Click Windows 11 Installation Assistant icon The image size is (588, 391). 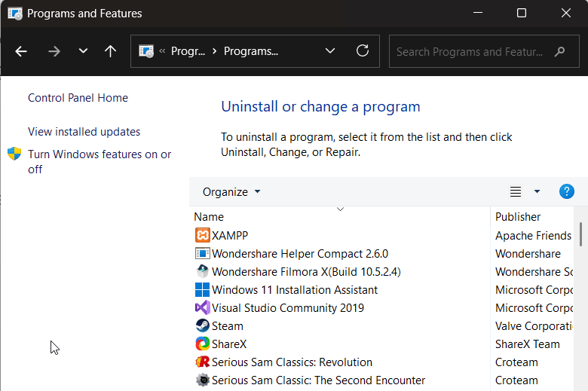pyautogui.click(x=202, y=290)
